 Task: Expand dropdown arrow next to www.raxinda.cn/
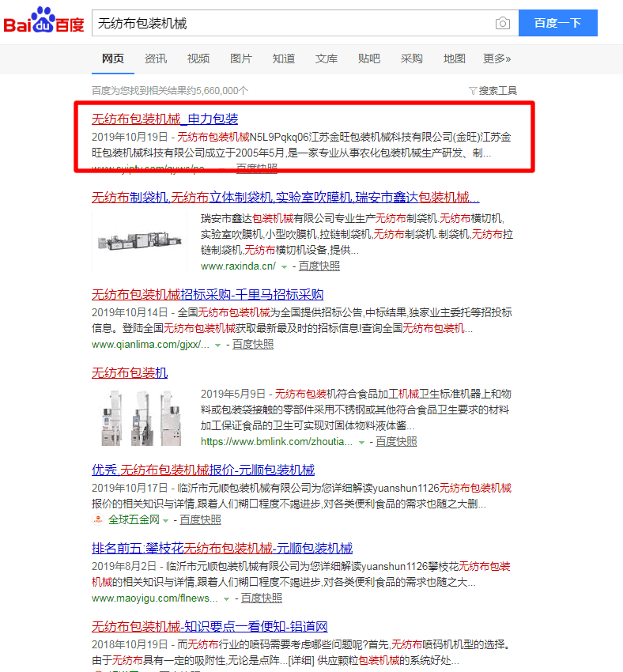point(284,267)
